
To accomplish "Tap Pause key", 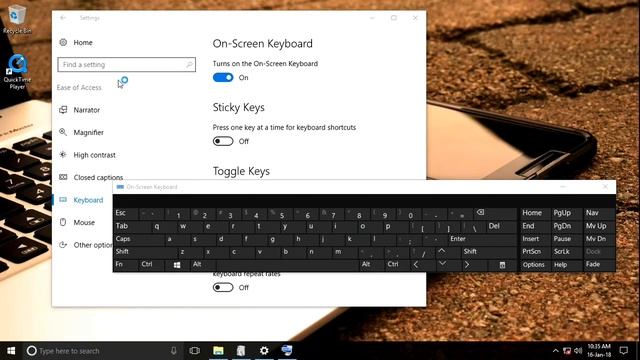I will 566,239.
